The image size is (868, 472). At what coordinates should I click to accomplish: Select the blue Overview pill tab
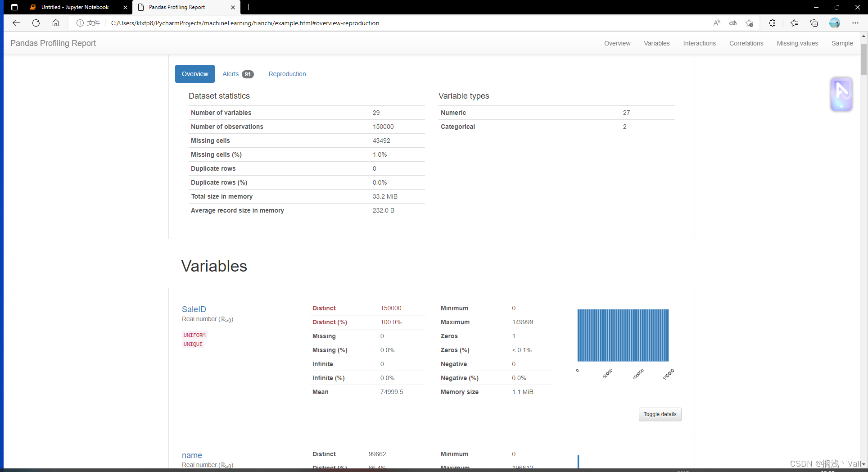[195, 74]
